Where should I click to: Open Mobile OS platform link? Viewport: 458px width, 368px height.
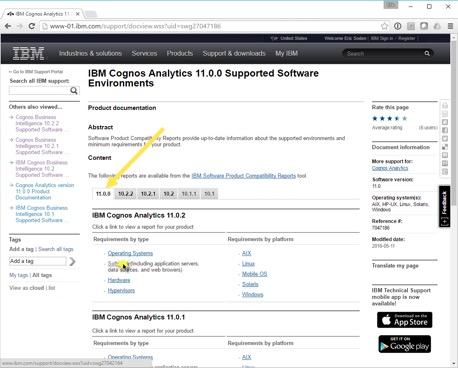tap(255, 274)
